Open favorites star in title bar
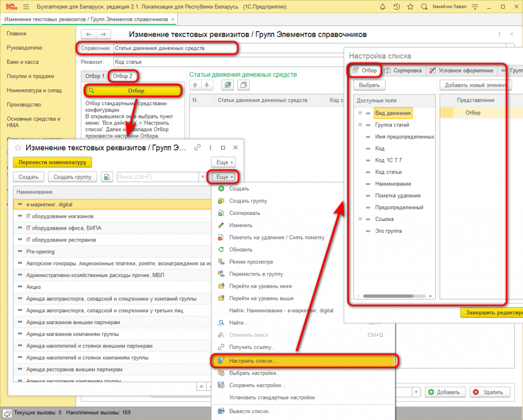This screenshot has width=523, height=420. 410,7
